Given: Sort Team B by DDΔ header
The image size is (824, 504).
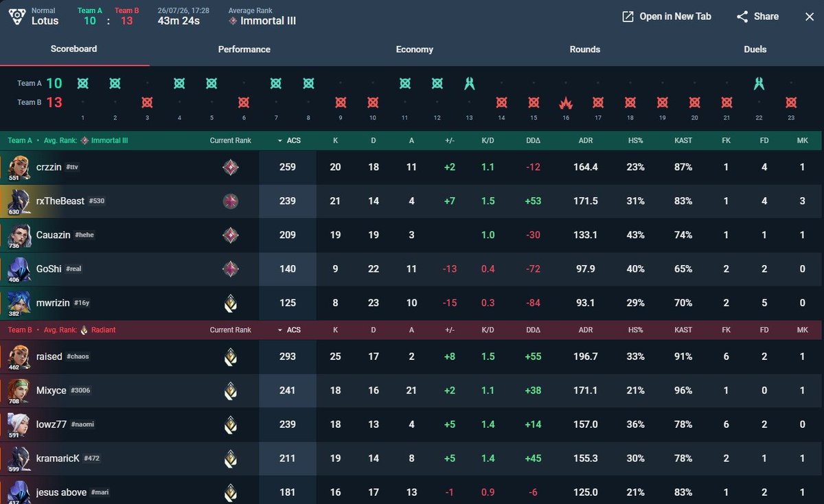Looking at the screenshot, I should pos(534,330).
